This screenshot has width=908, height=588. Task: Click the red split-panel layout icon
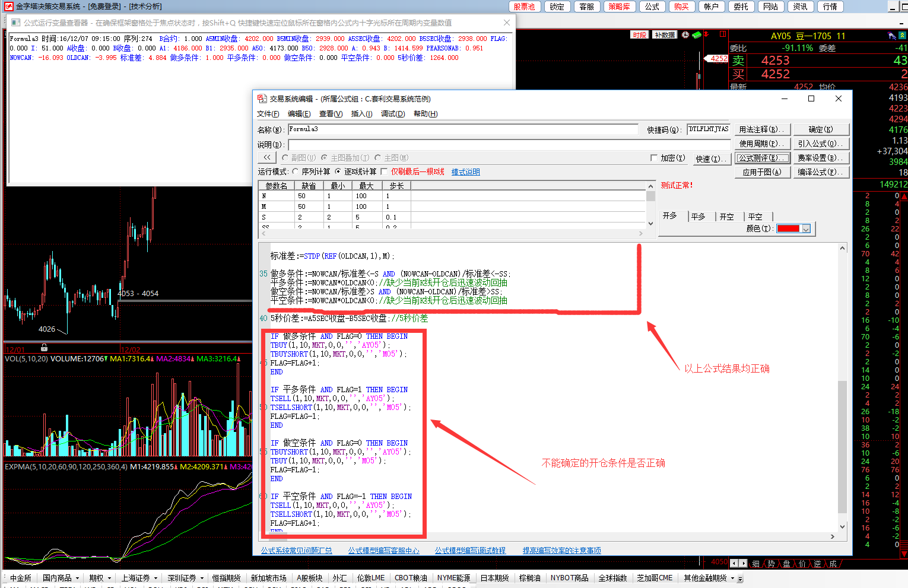tap(723, 34)
